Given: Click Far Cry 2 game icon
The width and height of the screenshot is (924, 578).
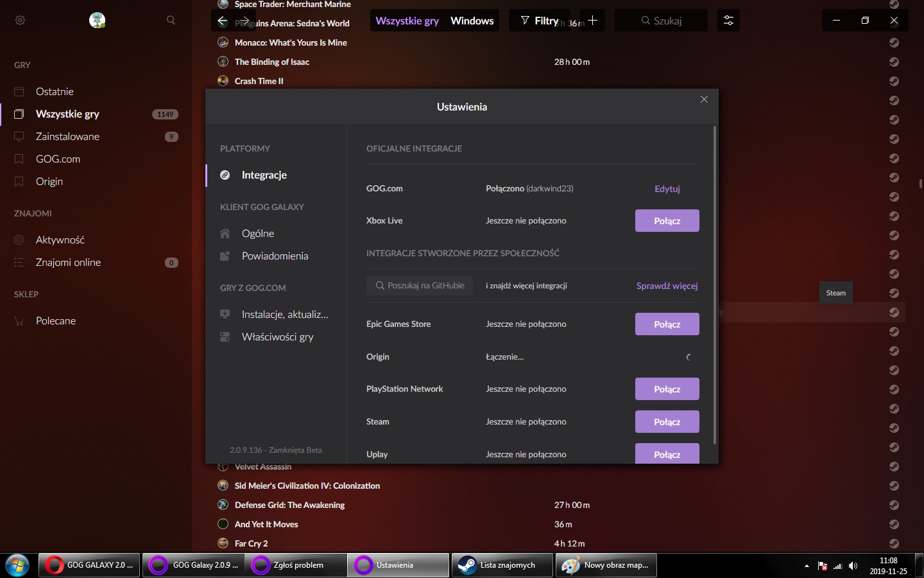Looking at the screenshot, I should [x=223, y=543].
